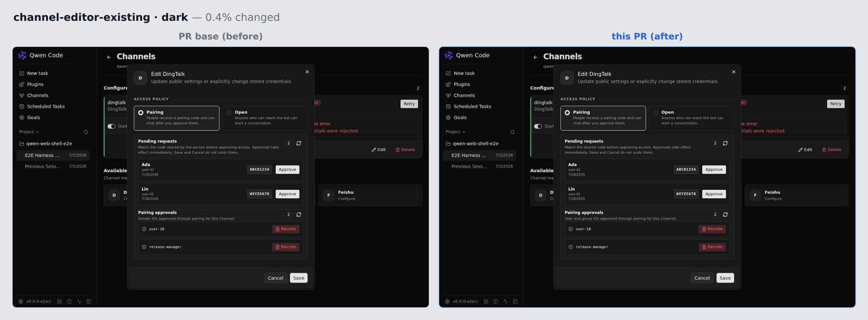Screen dimensions: 868x320
Task: Click the settings gear icon in the after panel
Action: coord(447,301)
